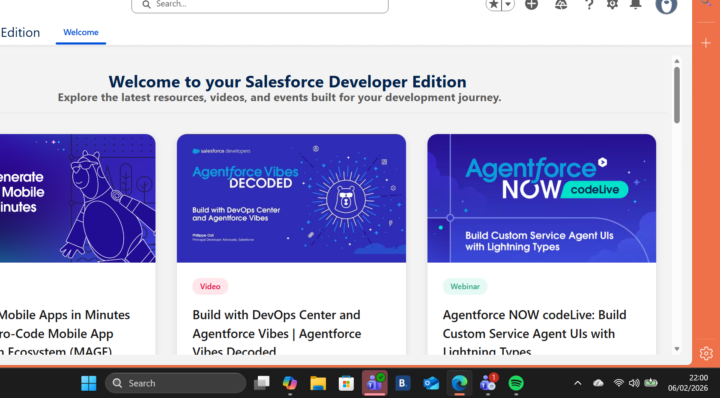
Task: Open the Trailhead guidance icon
Action: click(561, 5)
